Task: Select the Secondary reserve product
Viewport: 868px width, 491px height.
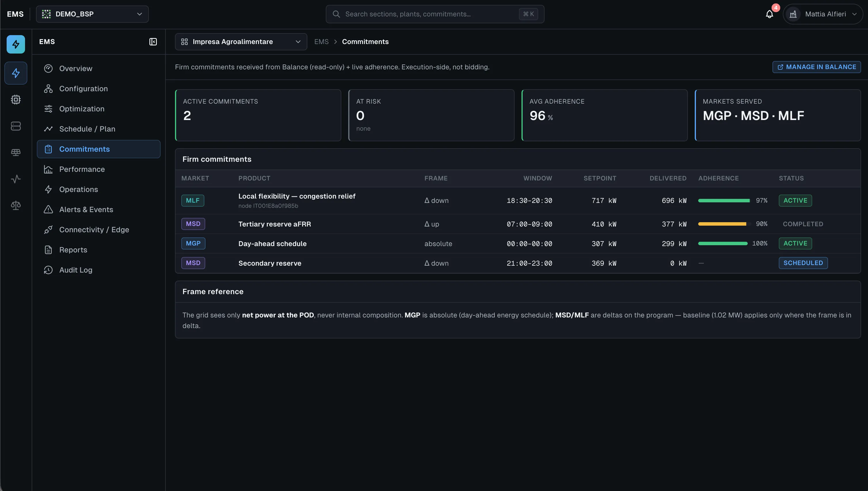Action: pyautogui.click(x=270, y=263)
